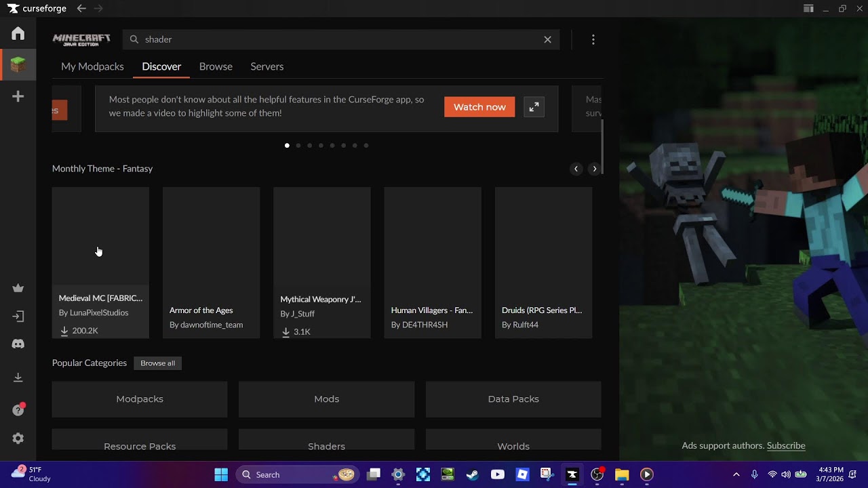868x488 pixels.
Task: Click the Watch now button
Action: (479, 107)
